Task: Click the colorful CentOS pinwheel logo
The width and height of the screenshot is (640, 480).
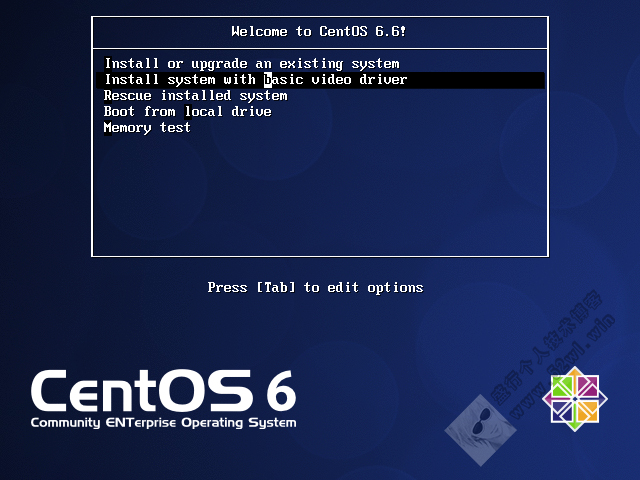Action: (x=575, y=399)
